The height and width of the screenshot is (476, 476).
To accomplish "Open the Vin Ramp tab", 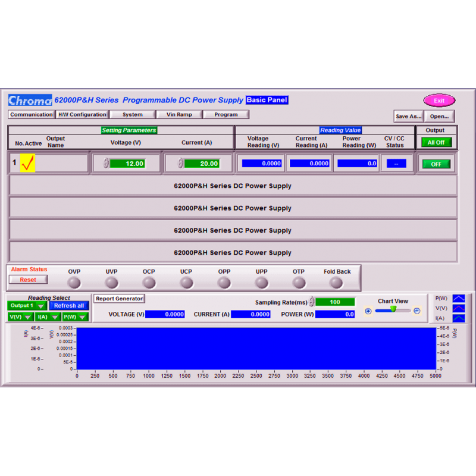I will [179, 114].
